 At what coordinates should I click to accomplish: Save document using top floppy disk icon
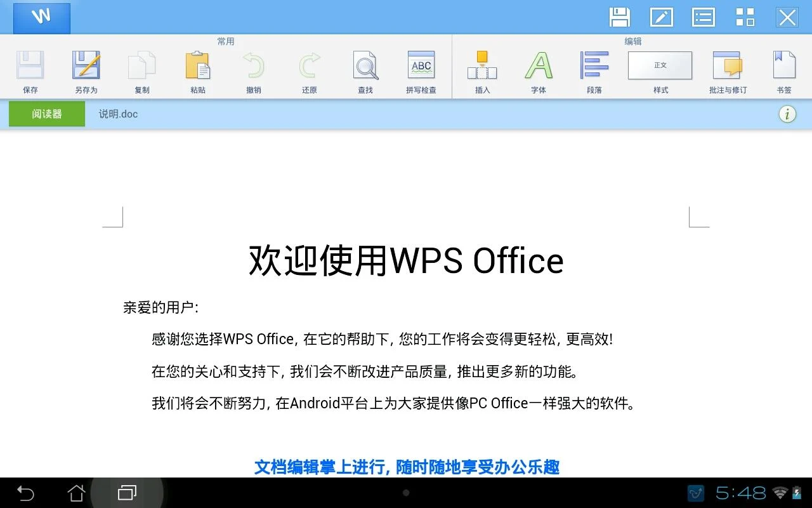tap(620, 17)
